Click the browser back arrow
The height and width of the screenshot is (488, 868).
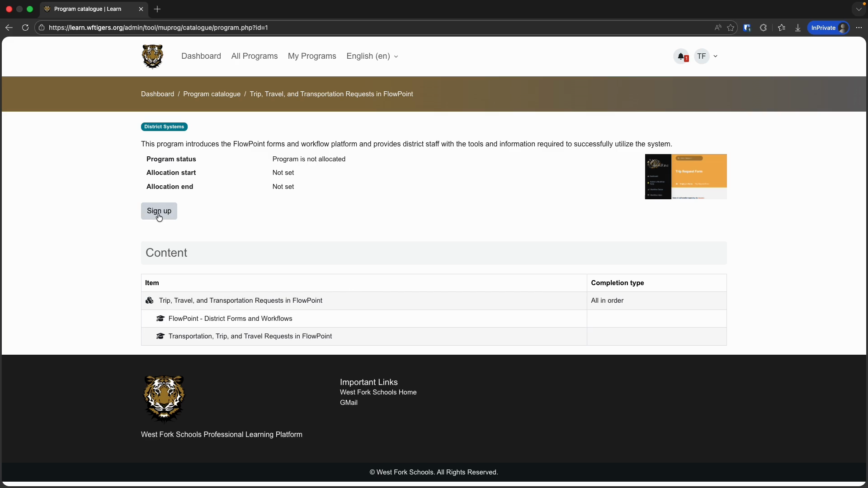tap(9, 28)
